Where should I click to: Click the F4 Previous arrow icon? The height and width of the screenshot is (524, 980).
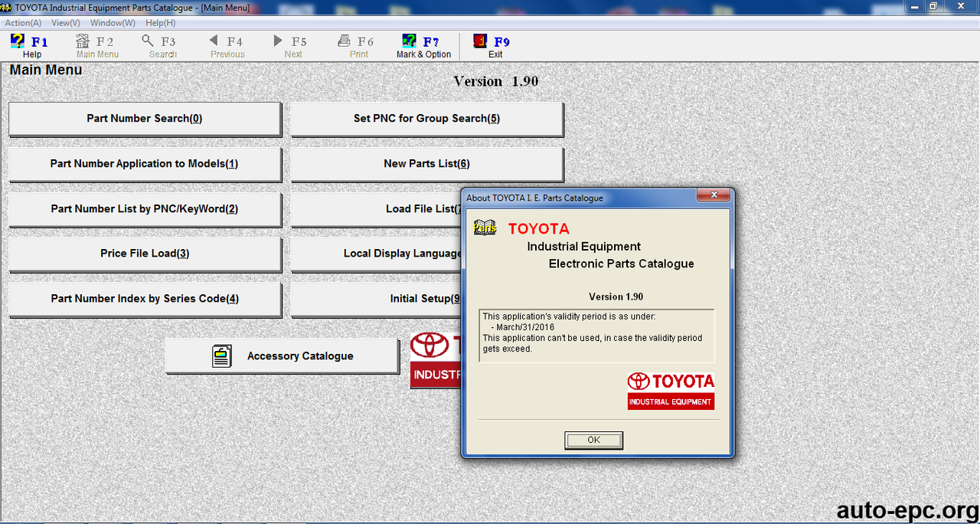tap(214, 41)
